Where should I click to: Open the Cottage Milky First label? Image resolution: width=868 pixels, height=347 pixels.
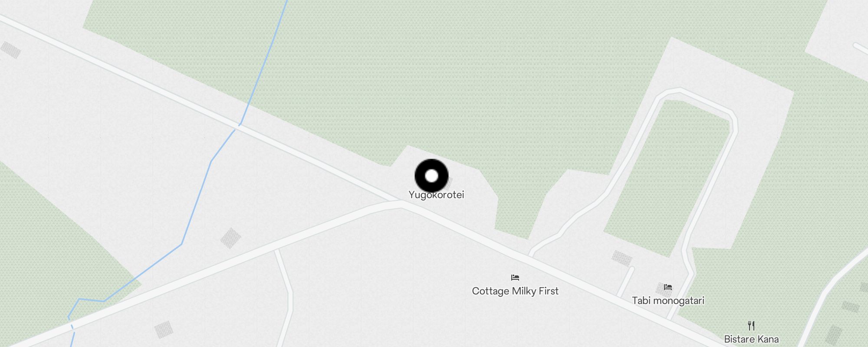point(515,291)
